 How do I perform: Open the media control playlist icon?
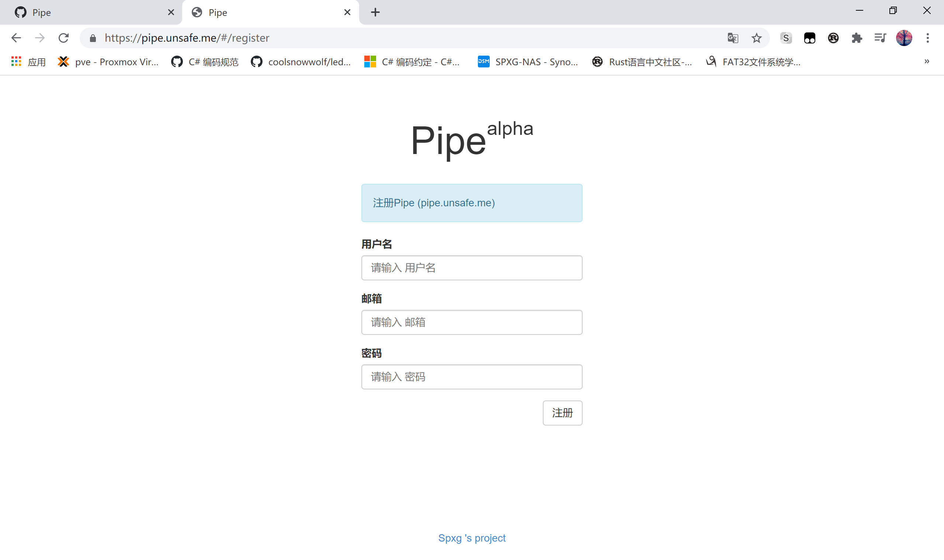point(880,38)
